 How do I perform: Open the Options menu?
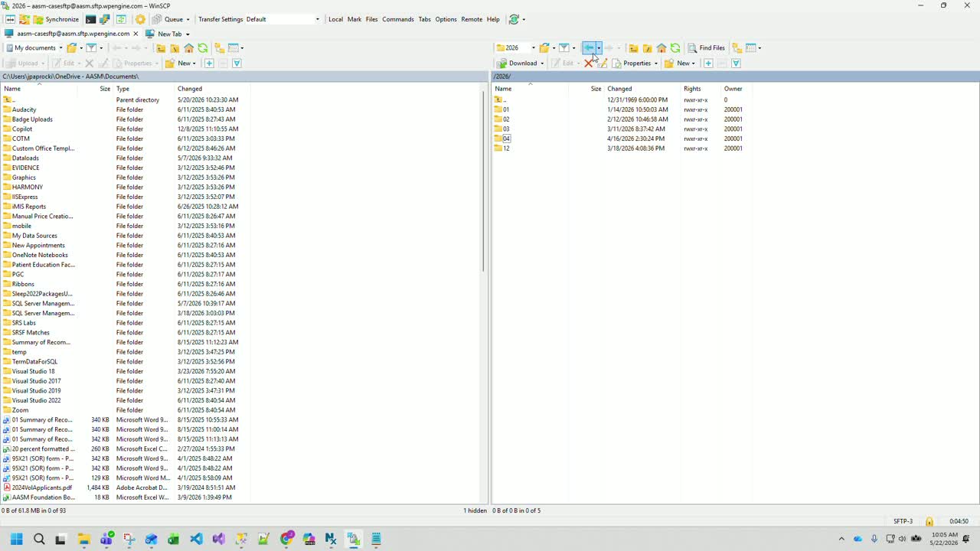pyautogui.click(x=446, y=19)
